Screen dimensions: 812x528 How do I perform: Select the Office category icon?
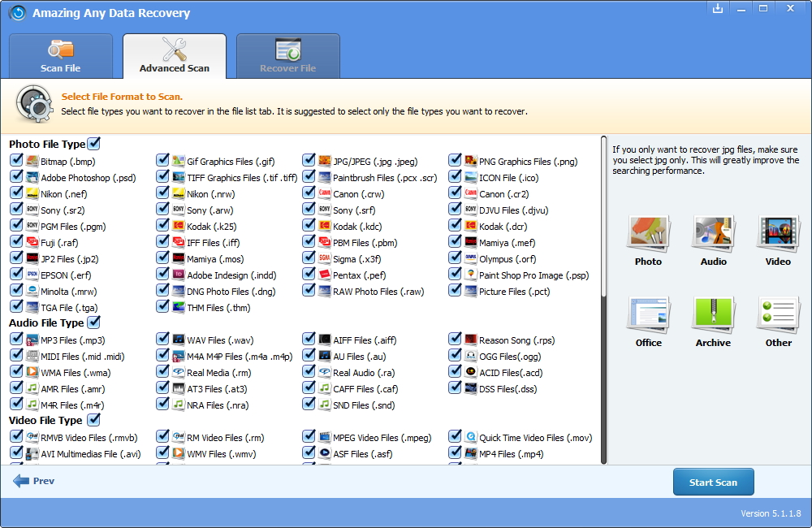pyautogui.click(x=648, y=314)
